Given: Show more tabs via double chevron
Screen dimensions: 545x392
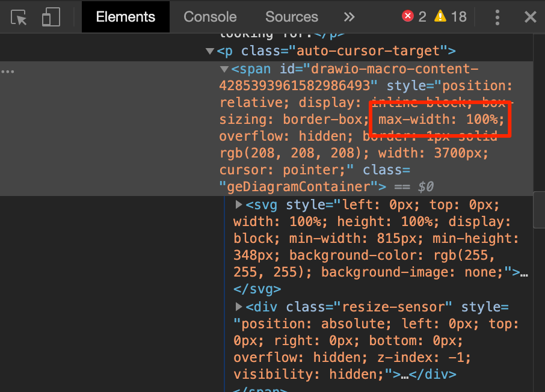Looking at the screenshot, I should click(x=349, y=17).
